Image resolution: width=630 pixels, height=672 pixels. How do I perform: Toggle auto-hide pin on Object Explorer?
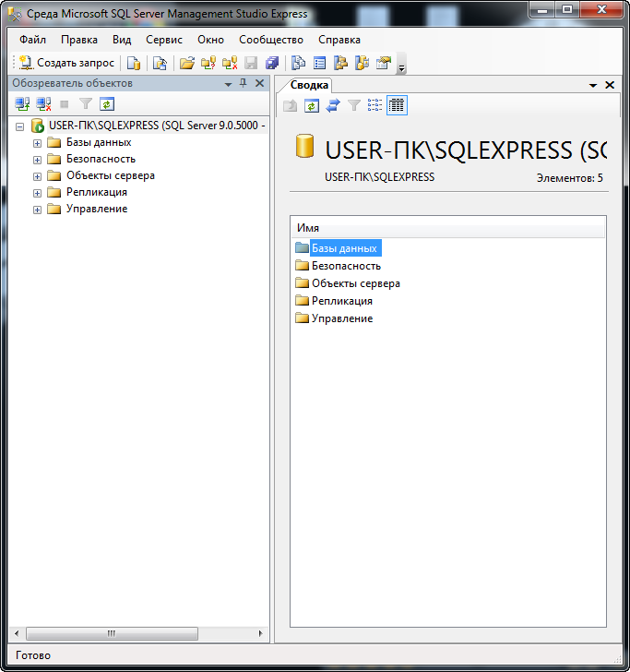(x=244, y=83)
